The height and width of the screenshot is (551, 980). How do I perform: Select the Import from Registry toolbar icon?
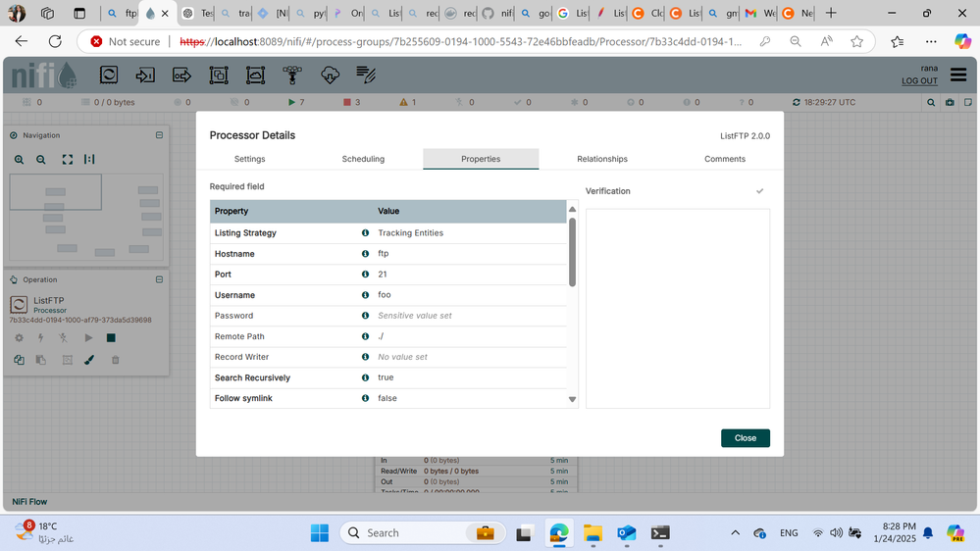tap(330, 75)
